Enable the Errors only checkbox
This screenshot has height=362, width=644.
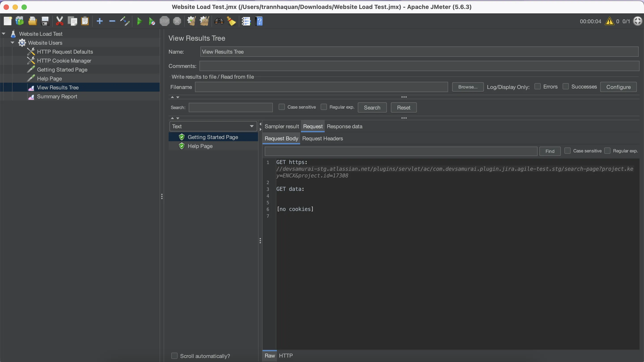point(537,86)
